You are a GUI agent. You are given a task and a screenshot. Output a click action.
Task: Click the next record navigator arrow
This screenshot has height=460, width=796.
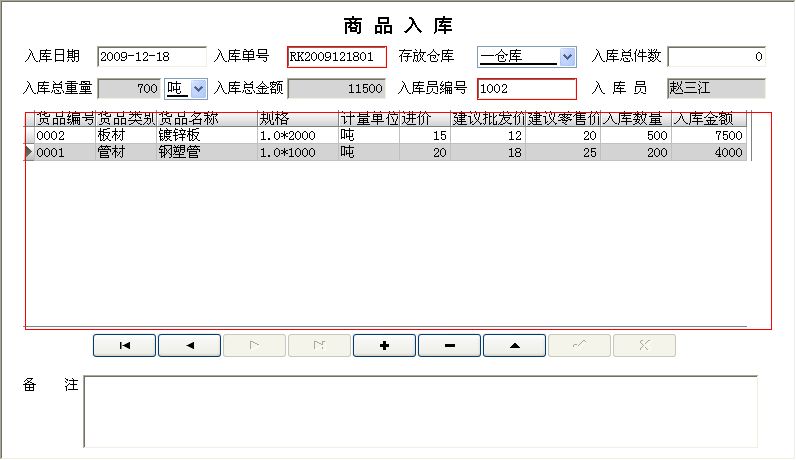click(254, 345)
